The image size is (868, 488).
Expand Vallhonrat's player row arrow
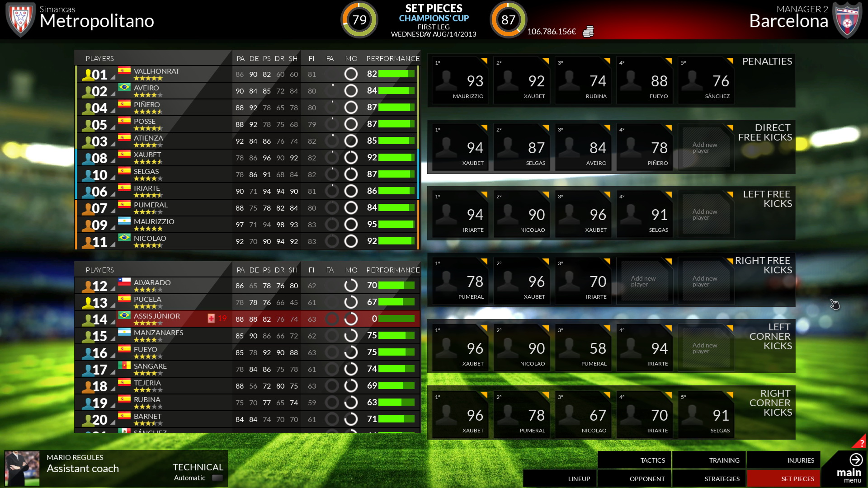112,76
